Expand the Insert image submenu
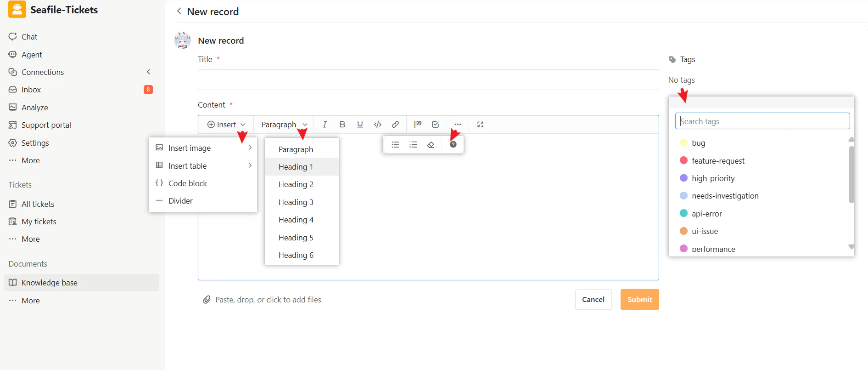Screen dimensions: 868x370 pyautogui.click(x=203, y=148)
